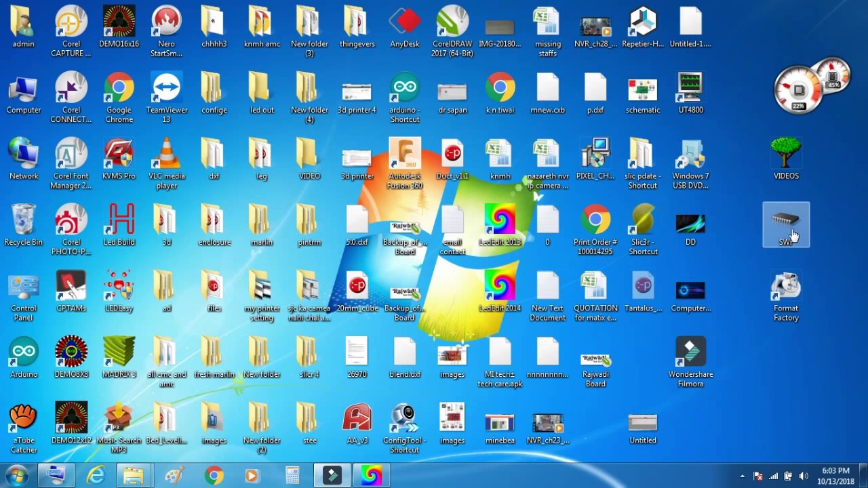868x488 pixels.
Task: Select the Wondershare Filmora desktop icon
Action: pos(690,363)
